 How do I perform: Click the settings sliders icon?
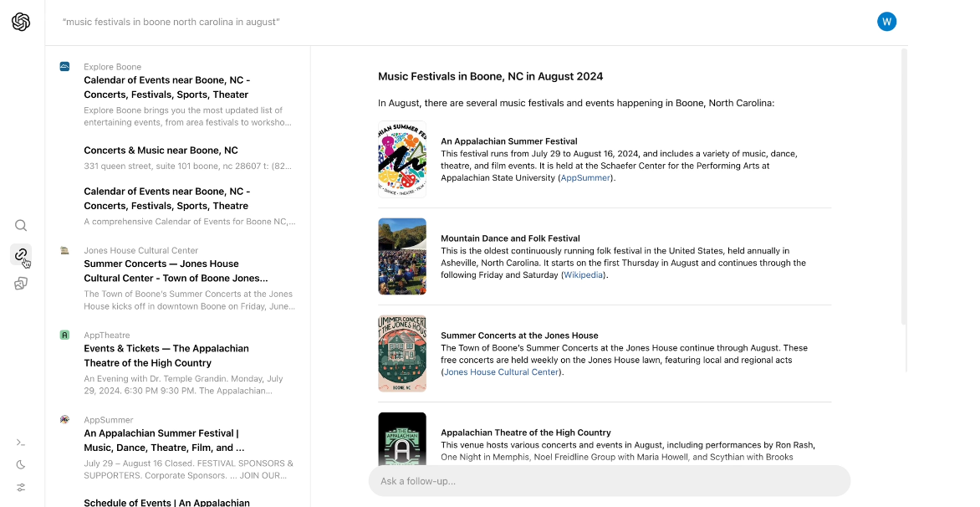pos(21,488)
